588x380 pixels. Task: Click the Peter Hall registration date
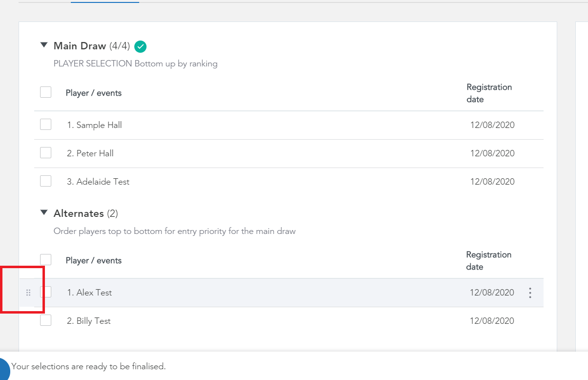(492, 153)
